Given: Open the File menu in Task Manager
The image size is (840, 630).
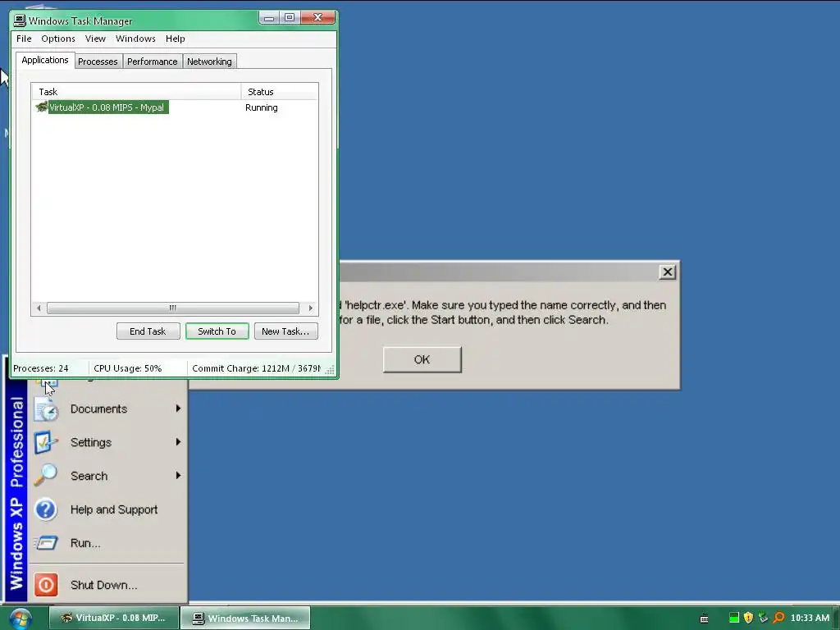Looking at the screenshot, I should coord(24,39).
